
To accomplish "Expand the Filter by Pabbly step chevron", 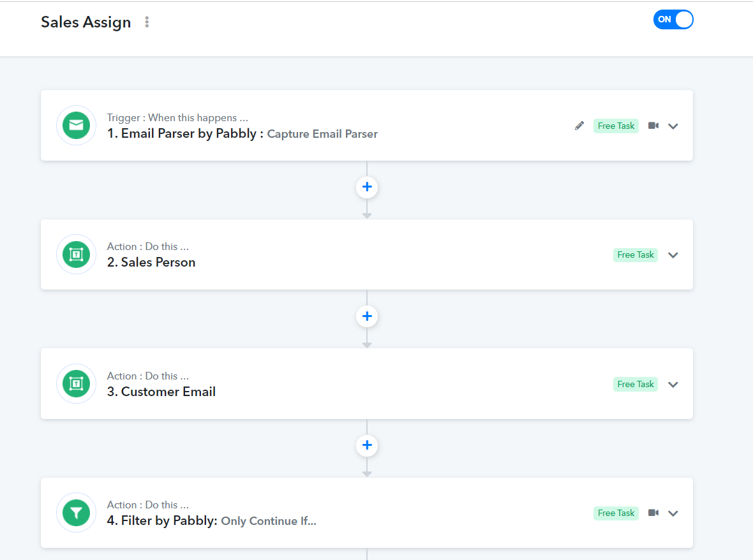I will point(673,513).
